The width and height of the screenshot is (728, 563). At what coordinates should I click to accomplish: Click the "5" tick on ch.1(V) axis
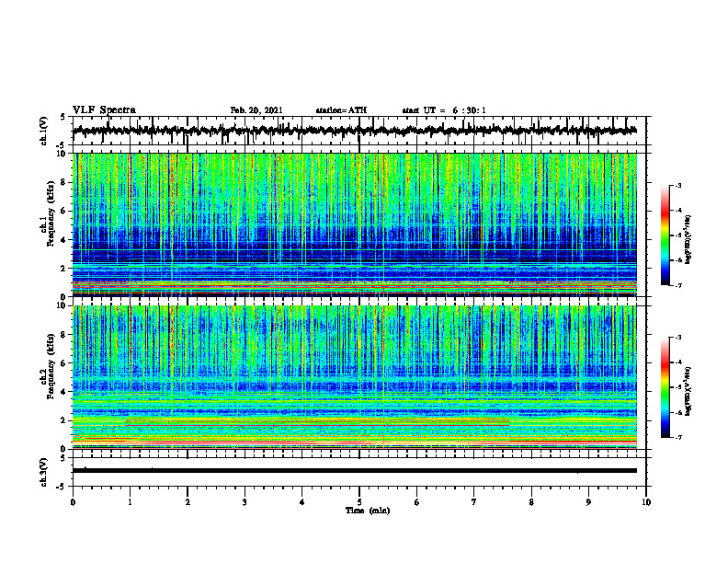click(64, 118)
